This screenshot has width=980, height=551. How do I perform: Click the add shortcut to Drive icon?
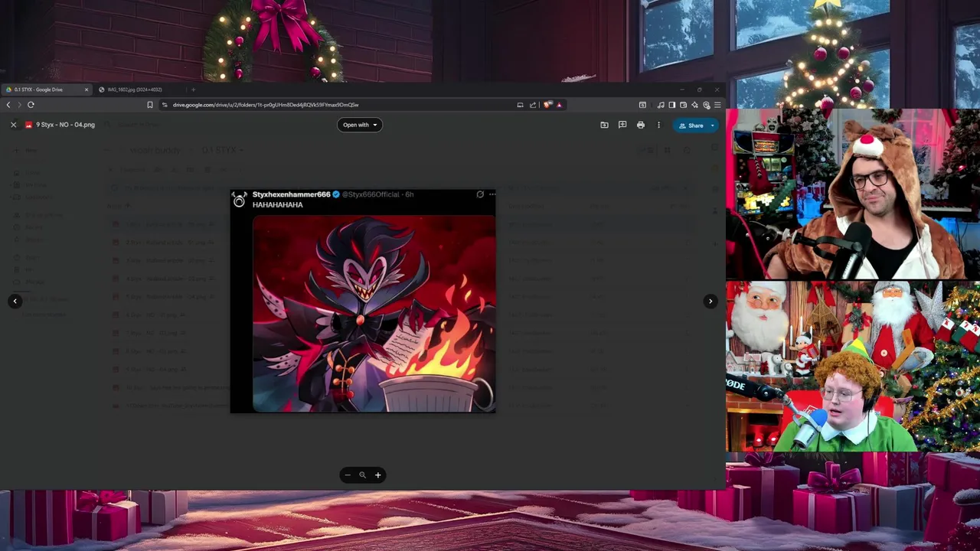(x=604, y=125)
